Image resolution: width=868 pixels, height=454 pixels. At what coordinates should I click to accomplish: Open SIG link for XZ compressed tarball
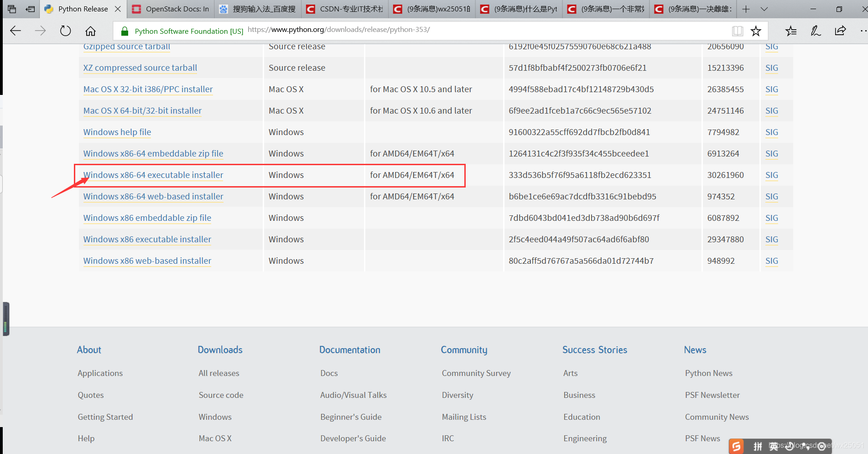tap(772, 68)
